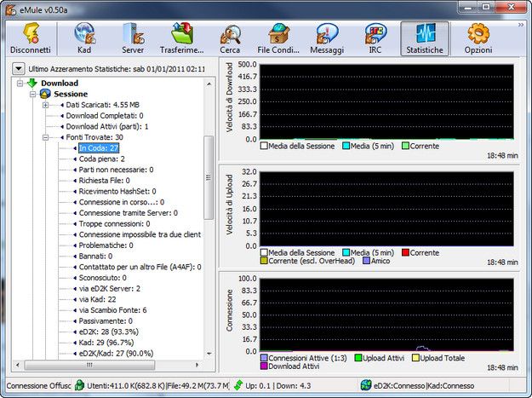The width and height of the screenshot is (532, 398).
Task: Select 'Coda piena: 2' row
Action: coord(102,159)
